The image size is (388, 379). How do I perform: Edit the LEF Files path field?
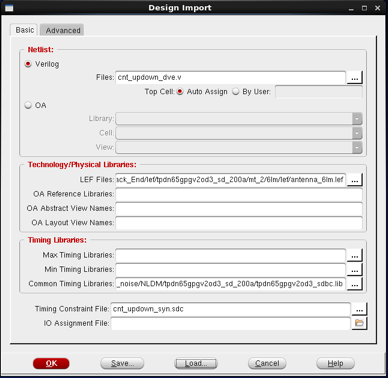pyautogui.click(x=231, y=180)
